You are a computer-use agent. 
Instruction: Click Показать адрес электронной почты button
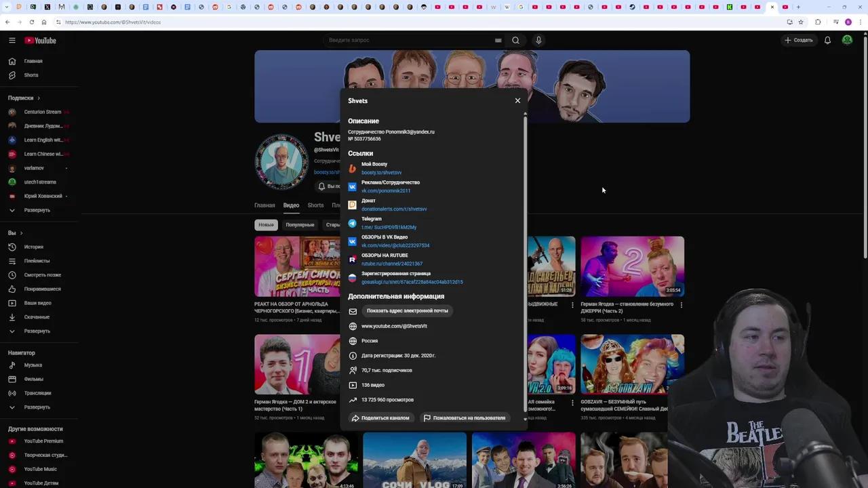(407, 310)
